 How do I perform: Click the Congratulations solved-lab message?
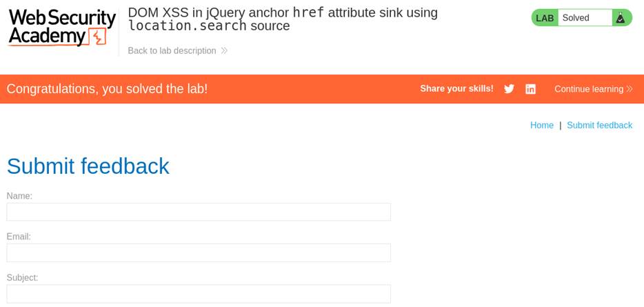[107, 89]
